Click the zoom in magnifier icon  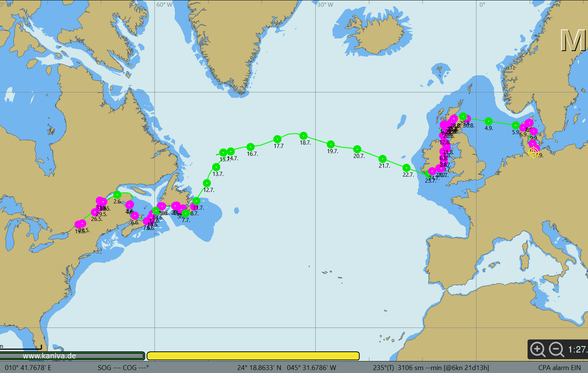point(537,350)
